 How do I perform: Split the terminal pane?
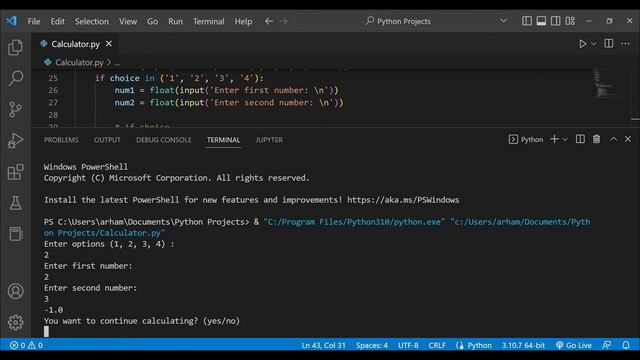580,139
